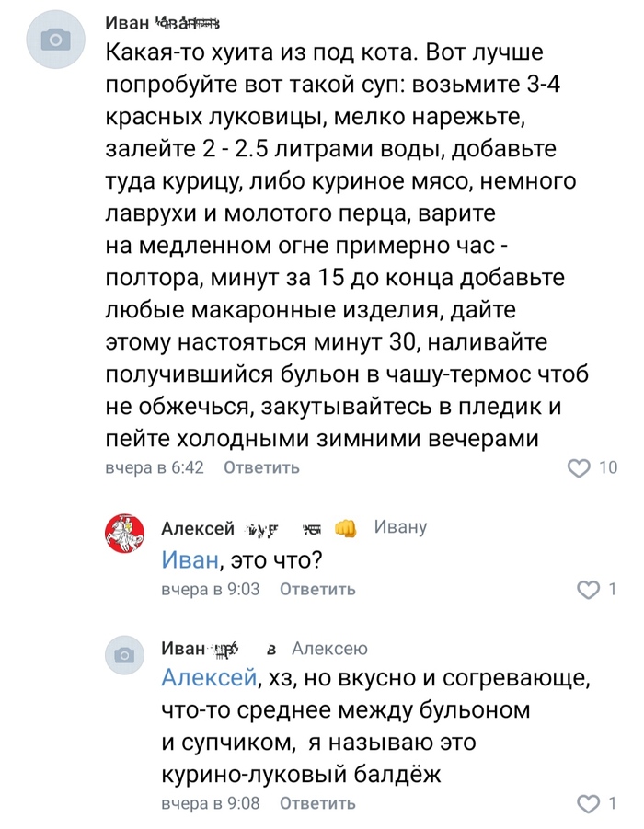Click the badge next to Иван's name in reply
644x829 pixels.
click(225, 650)
